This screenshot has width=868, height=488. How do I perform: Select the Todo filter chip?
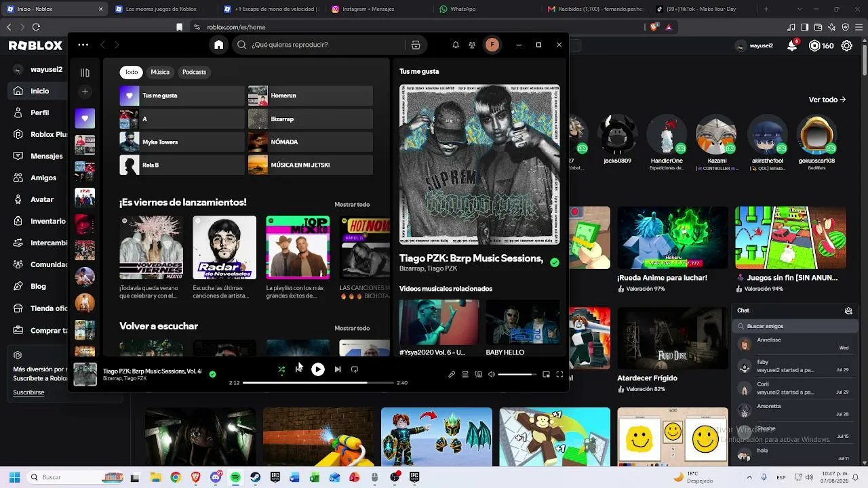coord(132,72)
